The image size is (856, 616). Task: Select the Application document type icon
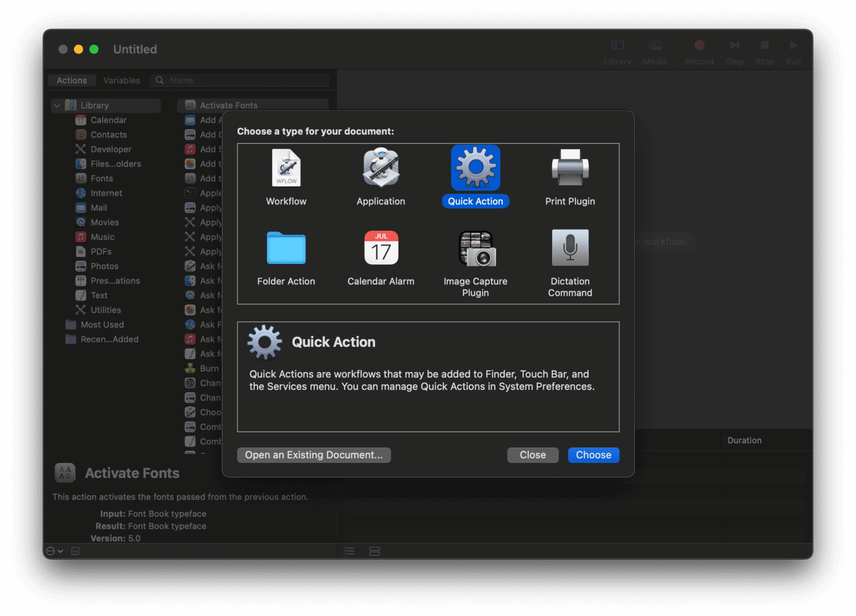381,168
